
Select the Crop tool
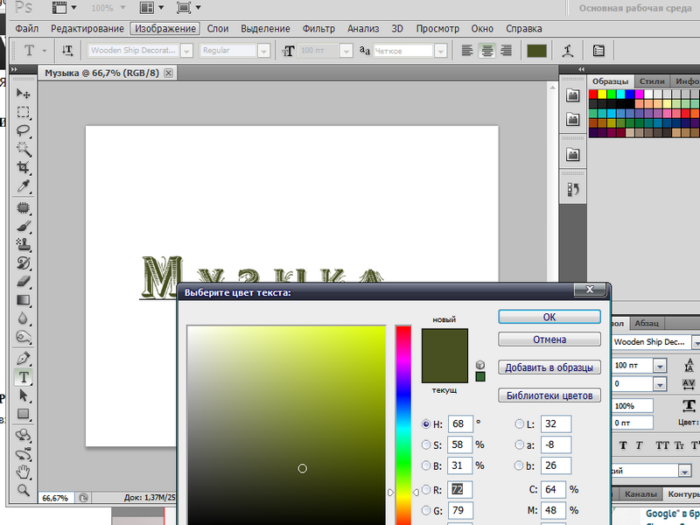point(24,168)
